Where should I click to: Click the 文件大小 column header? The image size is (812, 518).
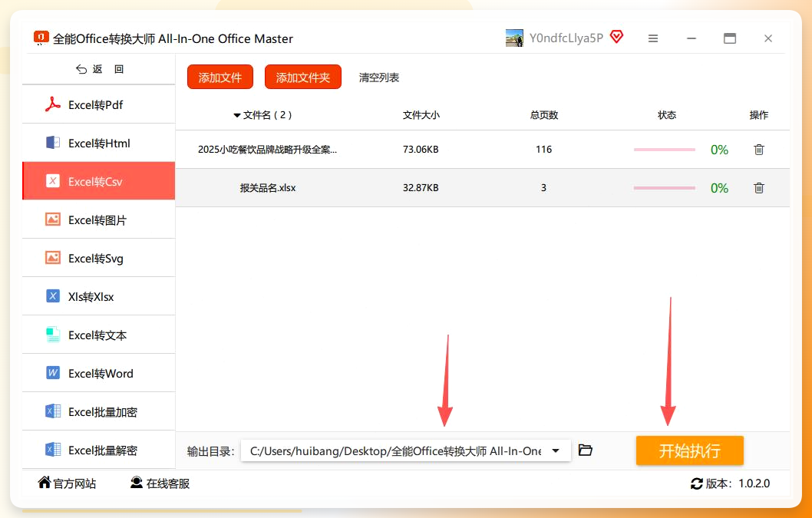421,115
